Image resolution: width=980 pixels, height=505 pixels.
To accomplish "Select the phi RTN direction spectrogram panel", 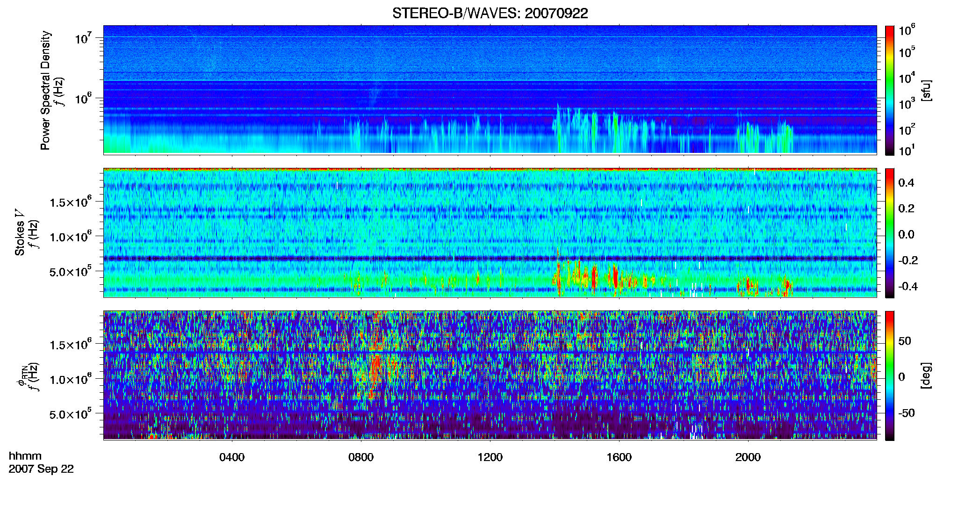I will (x=490, y=375).
